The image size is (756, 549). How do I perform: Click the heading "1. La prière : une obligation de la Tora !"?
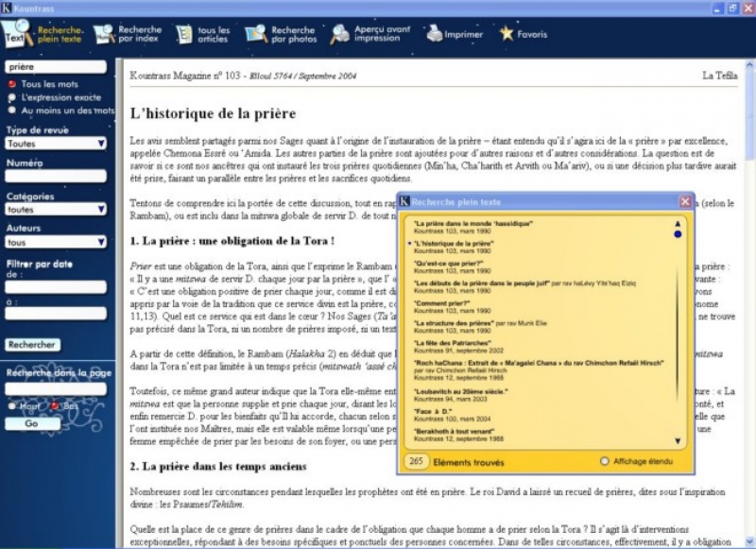[232, 241]
